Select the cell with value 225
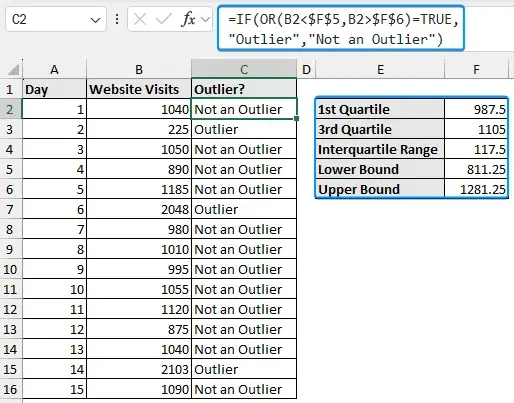514x403 pixels. (139, 129)
